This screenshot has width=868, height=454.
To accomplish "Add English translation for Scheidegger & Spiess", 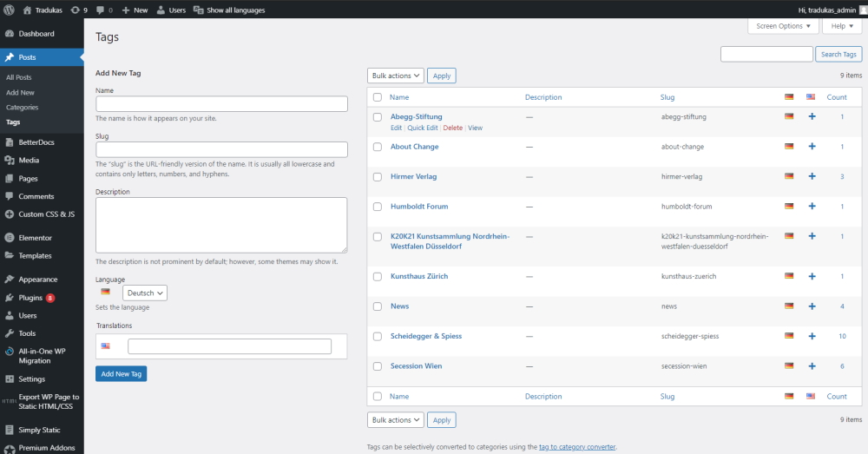I will [x=812, y=336].
